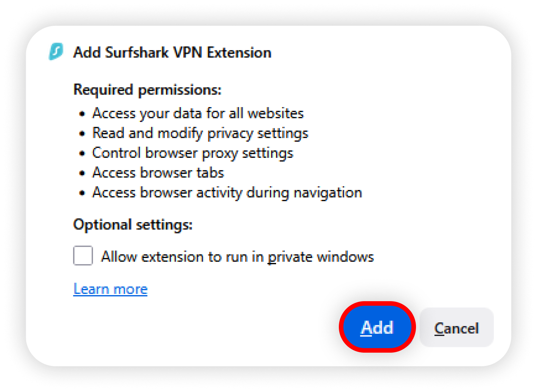This screenshot has width=537, height=392.
Task: Click the 'Required permissions:' heading
Action: tap(147, 90)
